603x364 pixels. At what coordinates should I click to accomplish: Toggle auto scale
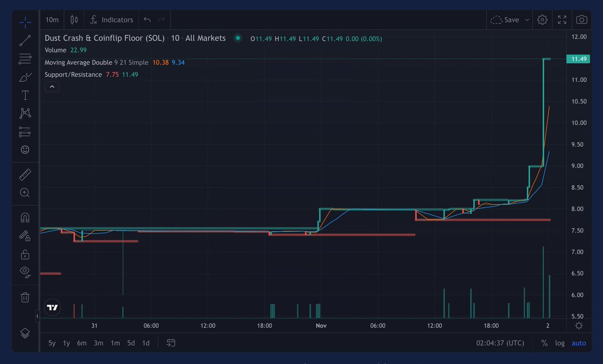[579, 343]
